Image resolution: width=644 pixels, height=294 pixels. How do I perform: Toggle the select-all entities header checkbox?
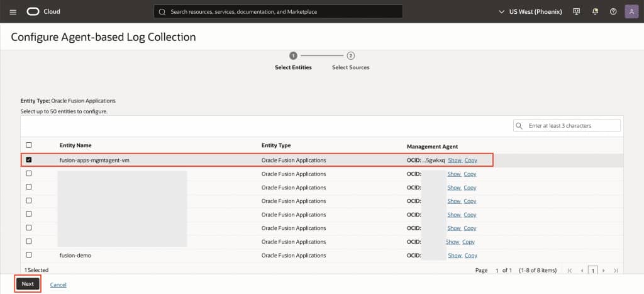tap(29, 145)
